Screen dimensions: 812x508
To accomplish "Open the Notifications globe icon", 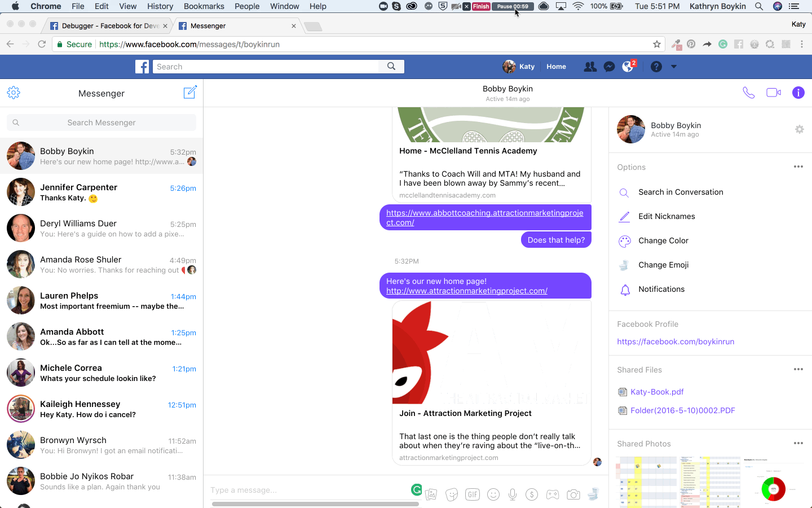I will click(x=628, y=67).
